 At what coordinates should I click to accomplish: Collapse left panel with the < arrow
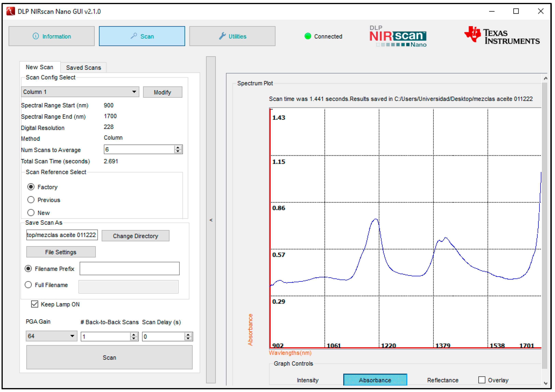[x=211, y=220]
